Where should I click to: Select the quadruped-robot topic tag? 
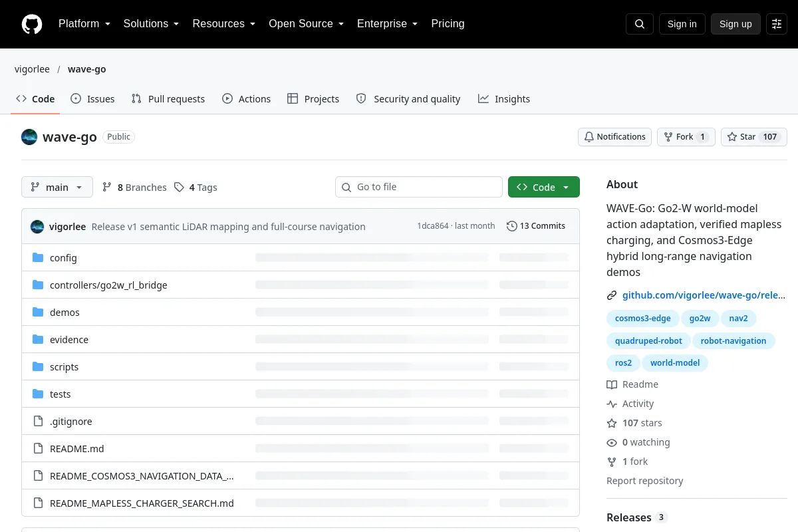(648, 341)
